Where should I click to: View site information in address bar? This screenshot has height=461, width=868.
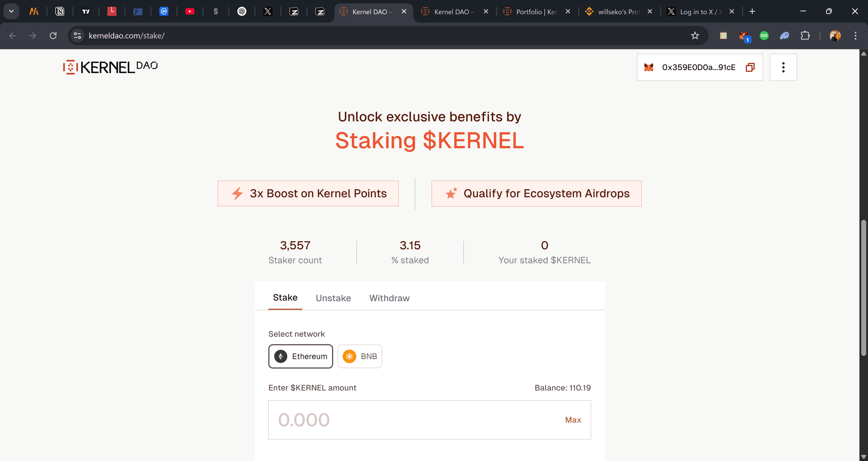click(x=78, y=35)
